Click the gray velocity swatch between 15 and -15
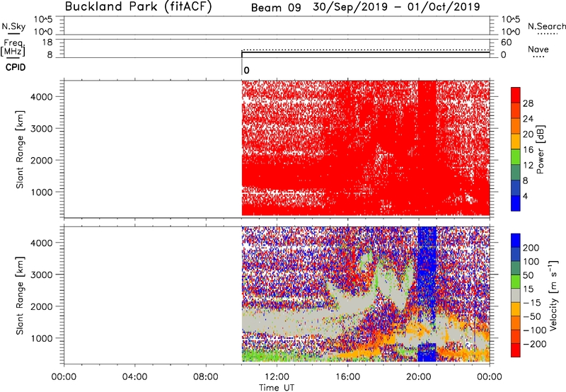 click(x=516, y=296)
